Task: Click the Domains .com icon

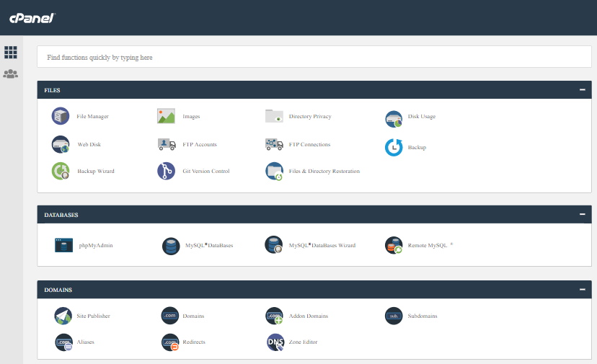Action: click(170, 316)
